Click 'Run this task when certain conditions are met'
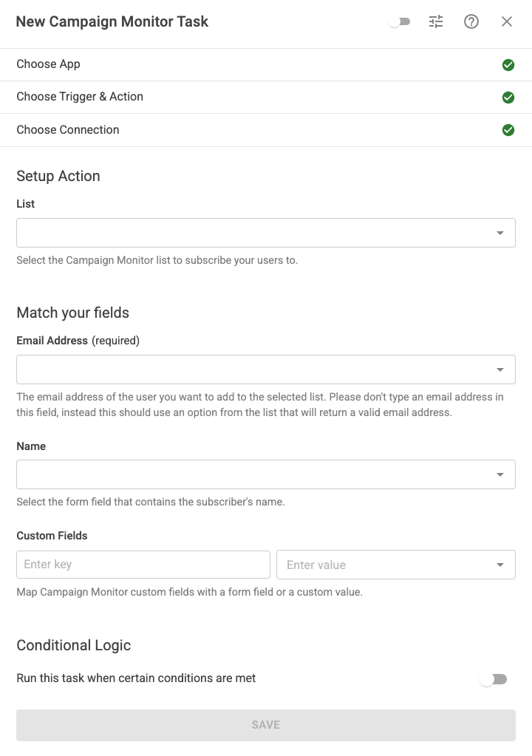532x756 pixels. tap(136, 678)
